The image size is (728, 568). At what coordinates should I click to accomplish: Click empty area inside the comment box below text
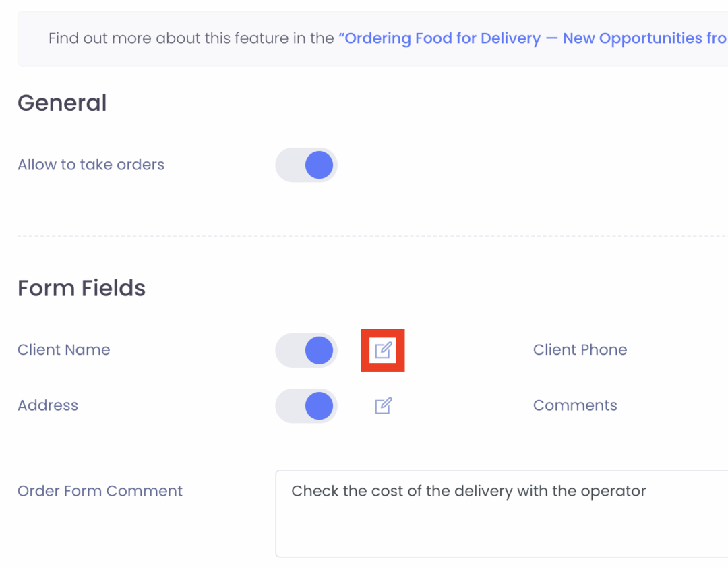click(x=502, y=532)
